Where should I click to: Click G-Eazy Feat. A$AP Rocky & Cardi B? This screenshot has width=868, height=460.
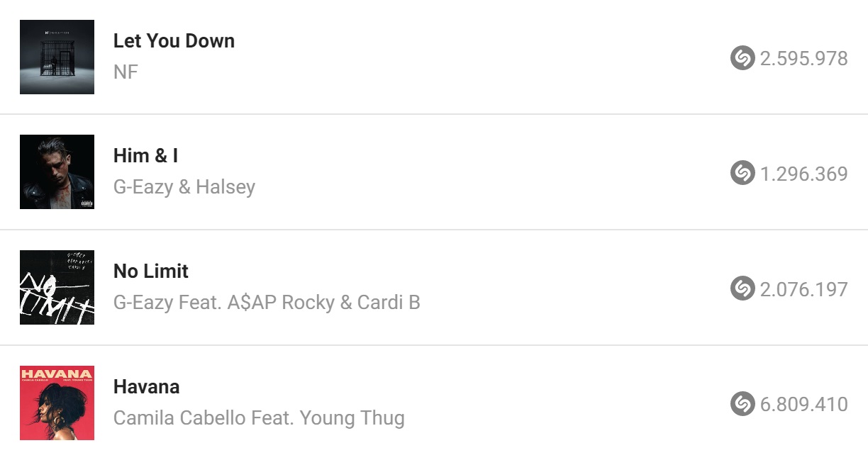(267, 303)
